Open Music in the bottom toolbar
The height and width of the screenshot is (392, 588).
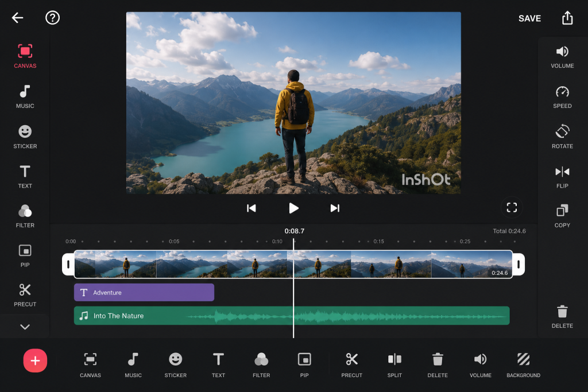133,365
